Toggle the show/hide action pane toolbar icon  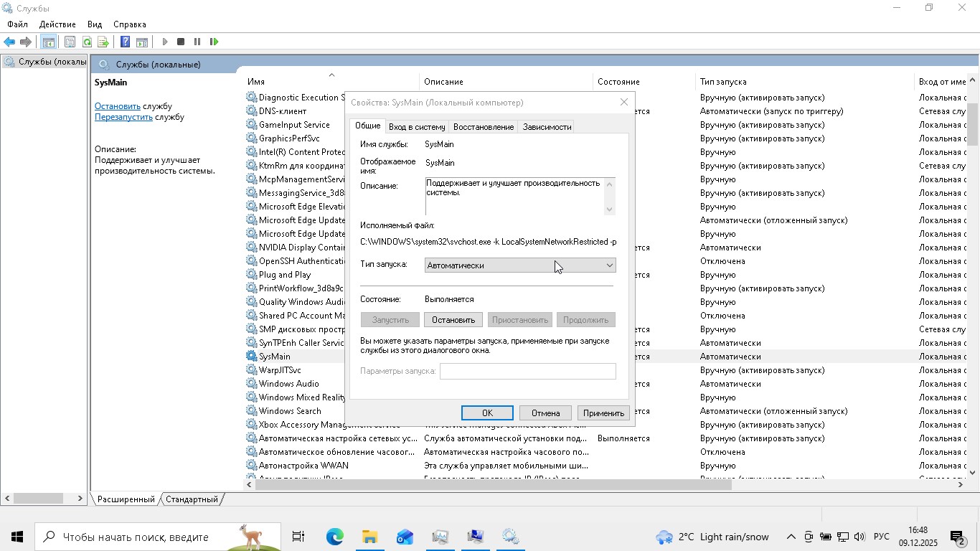pyautogui.click(x=142, y=42)
